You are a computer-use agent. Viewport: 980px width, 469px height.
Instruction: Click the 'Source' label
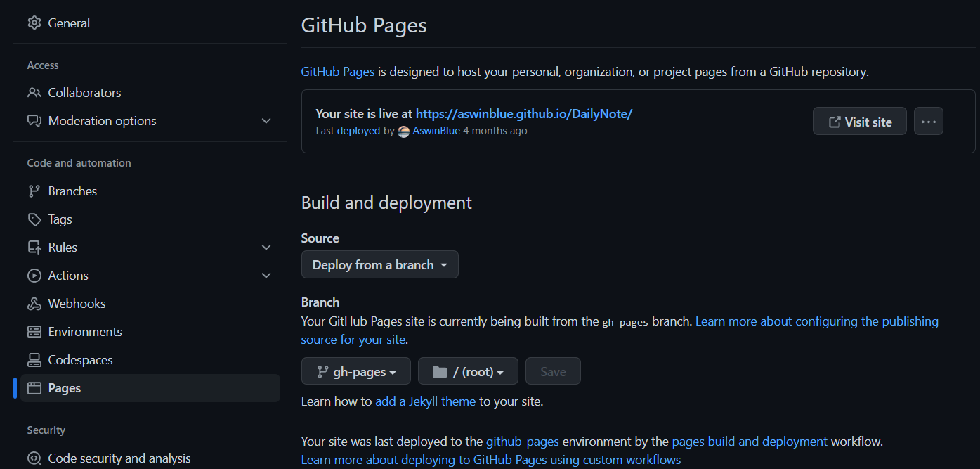coord(320,238)
